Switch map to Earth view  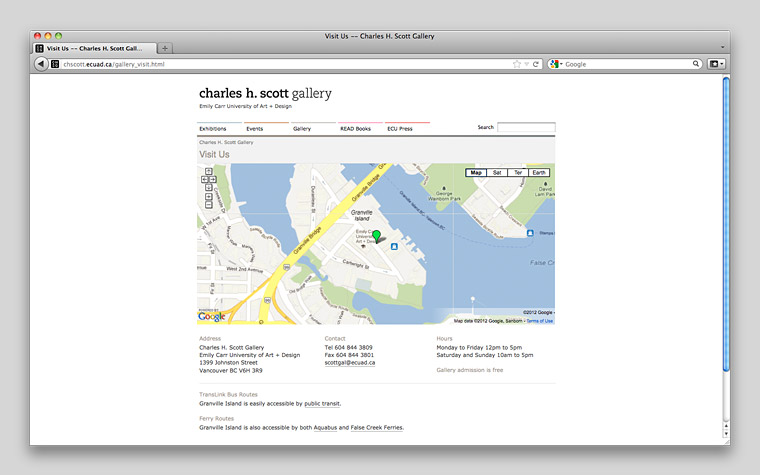[x=539, y=173]
